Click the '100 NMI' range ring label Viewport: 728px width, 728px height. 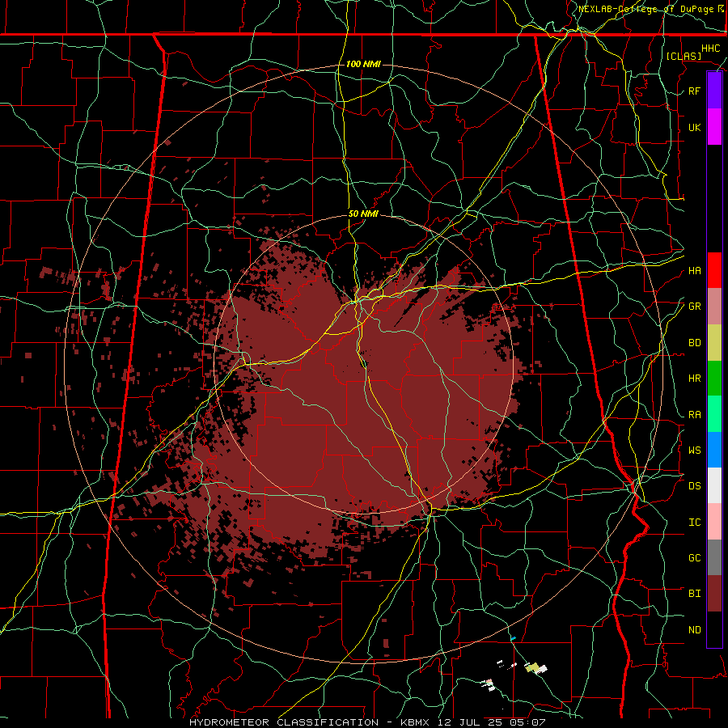pyautogui.click(x=363, y=64)
